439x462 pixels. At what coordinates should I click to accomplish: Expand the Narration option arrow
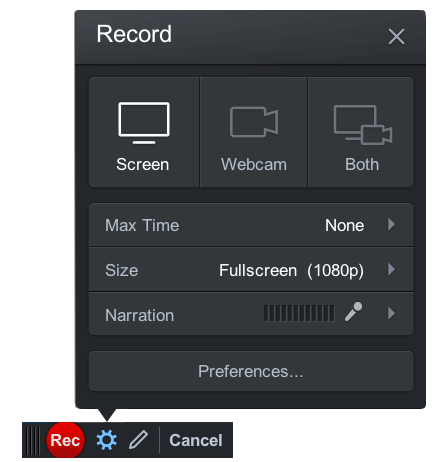(391, 314)
